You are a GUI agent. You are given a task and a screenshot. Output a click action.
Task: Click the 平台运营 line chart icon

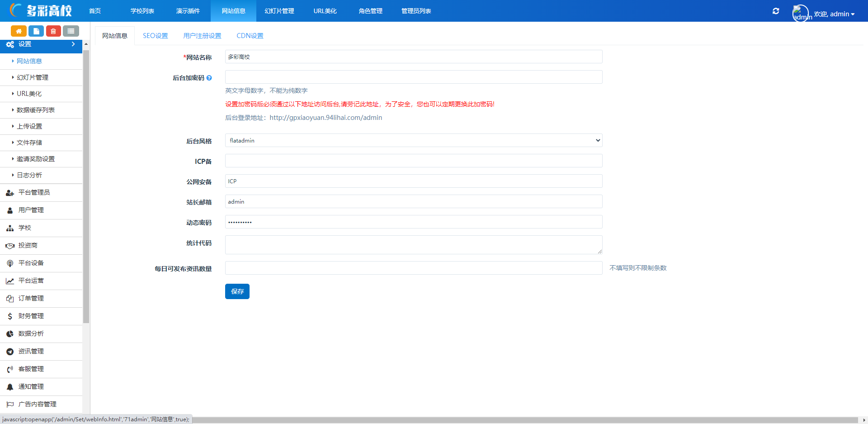pyautogui.click(x=10, y=281)
